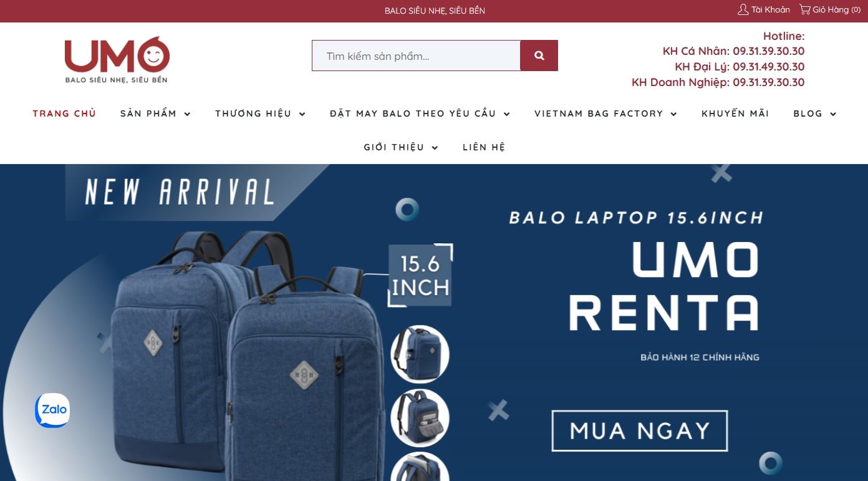
Task: Open the Khuyến Mãi menu item
Action: tap(735, 114)
